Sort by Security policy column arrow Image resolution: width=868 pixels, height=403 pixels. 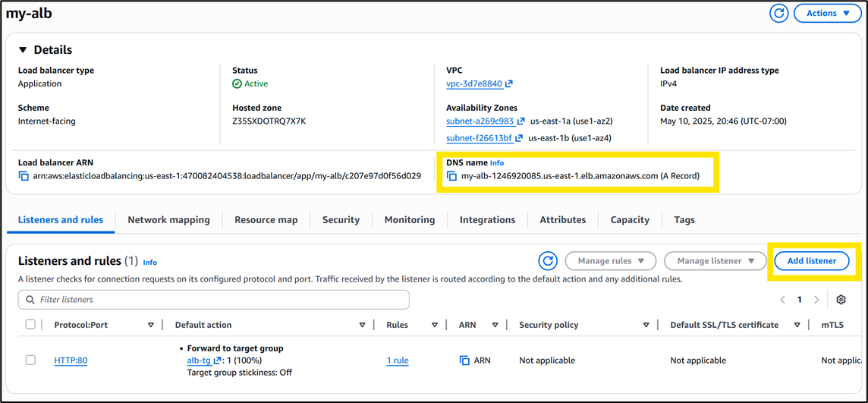[x=646, y=326]
